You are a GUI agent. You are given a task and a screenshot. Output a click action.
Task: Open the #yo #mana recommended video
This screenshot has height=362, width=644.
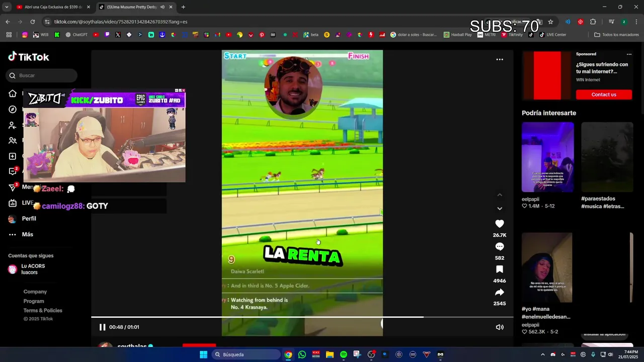coord(547,267)
